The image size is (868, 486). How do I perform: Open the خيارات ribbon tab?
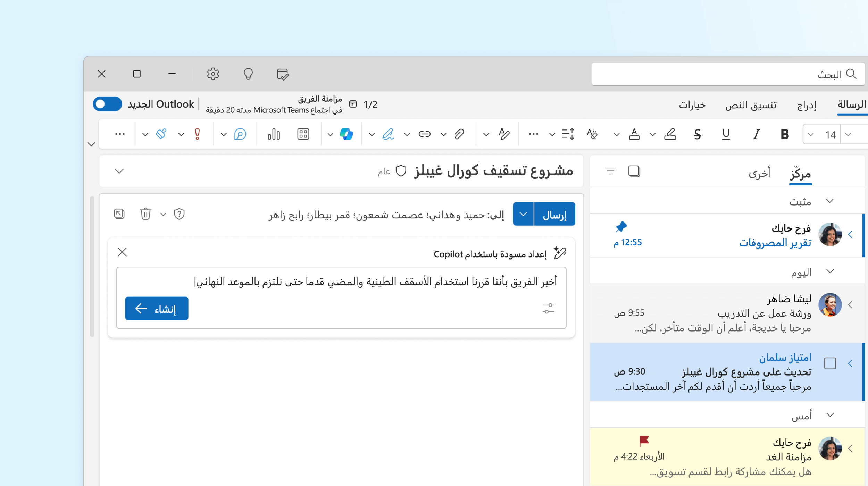pos(692,105)
